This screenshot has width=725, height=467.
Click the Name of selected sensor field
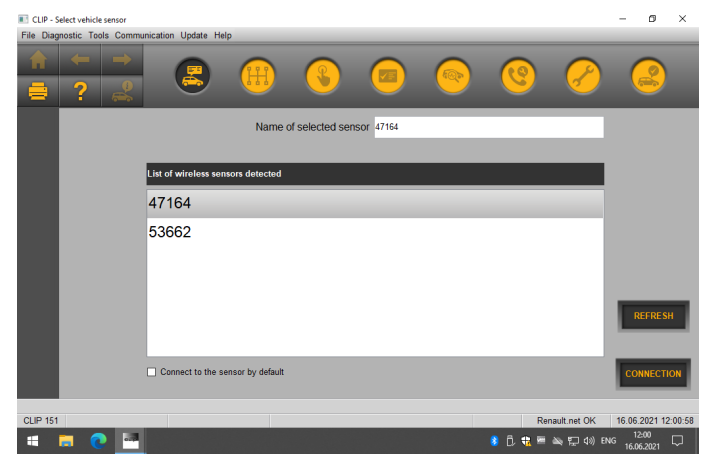[489, 127]
